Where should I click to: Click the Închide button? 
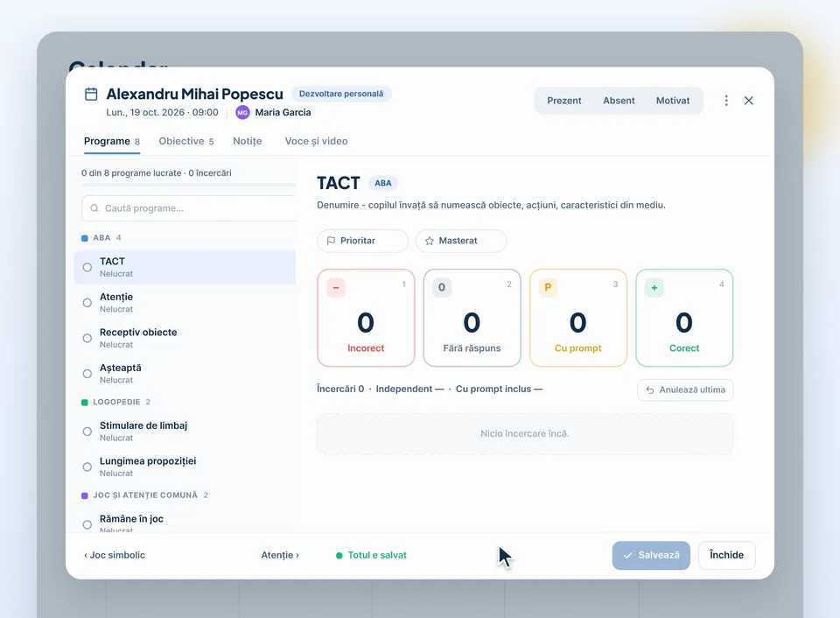(x=726, y=555)
